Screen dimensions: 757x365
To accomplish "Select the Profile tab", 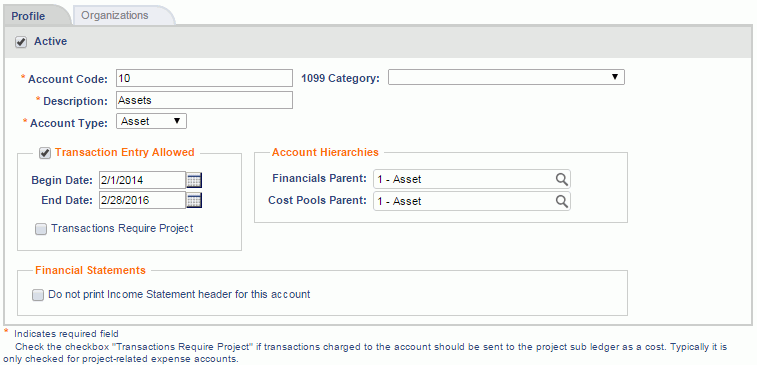I will 28,16.
